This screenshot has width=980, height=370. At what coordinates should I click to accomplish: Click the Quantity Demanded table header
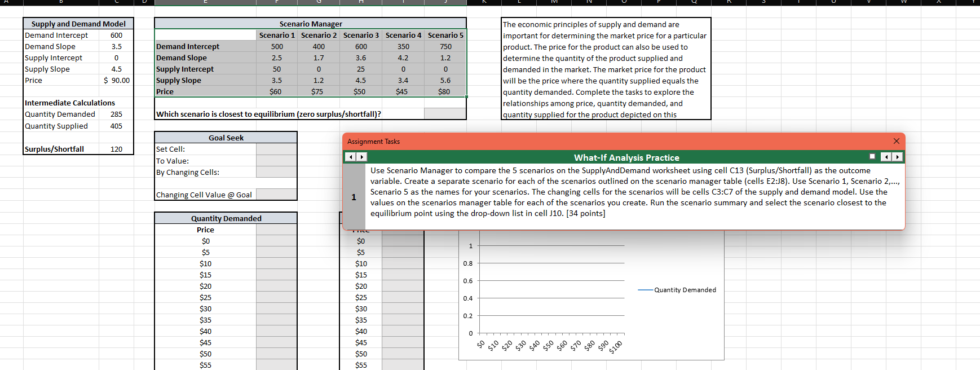click(226, 218)
